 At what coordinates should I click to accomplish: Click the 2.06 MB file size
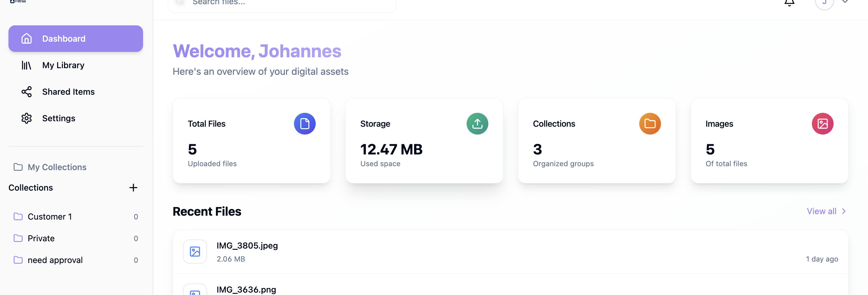tap(231, 259)
